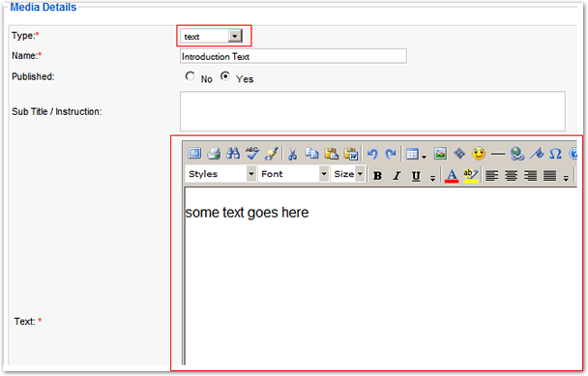Image resolution: width=588 pixels, height=376 pixels.
Task: Toggle fullscreen editor mode icon
Action: pyautogui.click(x=194, y=154)
